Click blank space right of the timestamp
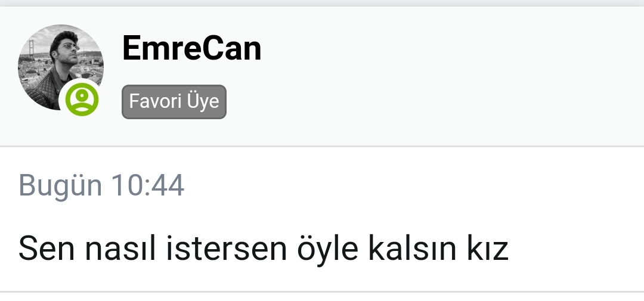 [x=411, y=185]
